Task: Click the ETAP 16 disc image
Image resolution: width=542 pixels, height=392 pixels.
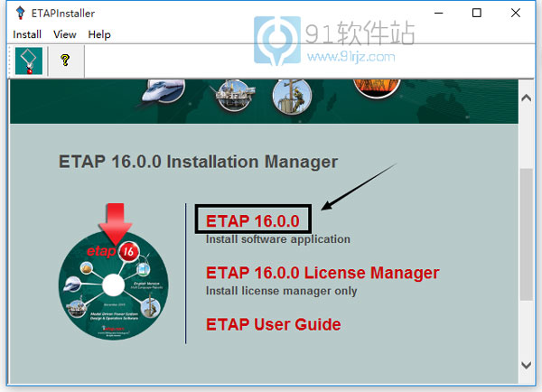Action: click(x=113, y=280)
